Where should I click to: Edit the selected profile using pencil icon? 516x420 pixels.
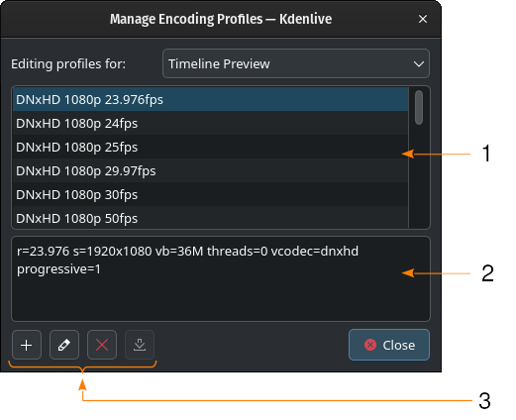[x=64, y=345]
